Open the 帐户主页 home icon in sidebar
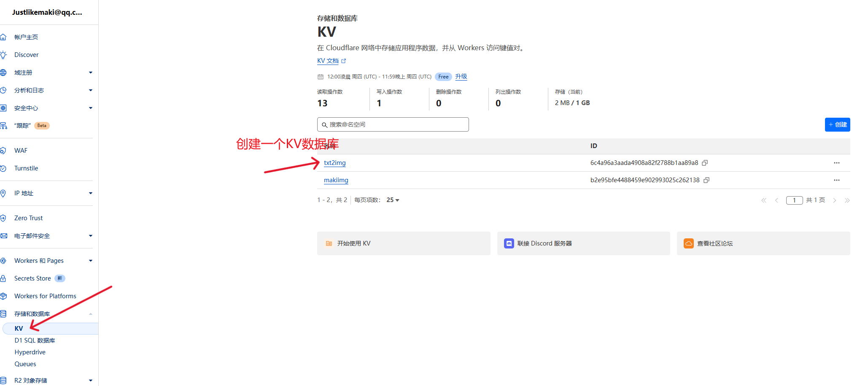Screen dimensions: 868x386 pyautogui.click(x=3, y=37)
